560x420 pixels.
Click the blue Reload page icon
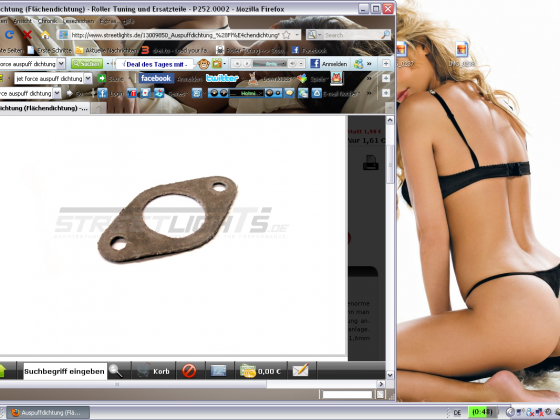click(x=10, y=35)
